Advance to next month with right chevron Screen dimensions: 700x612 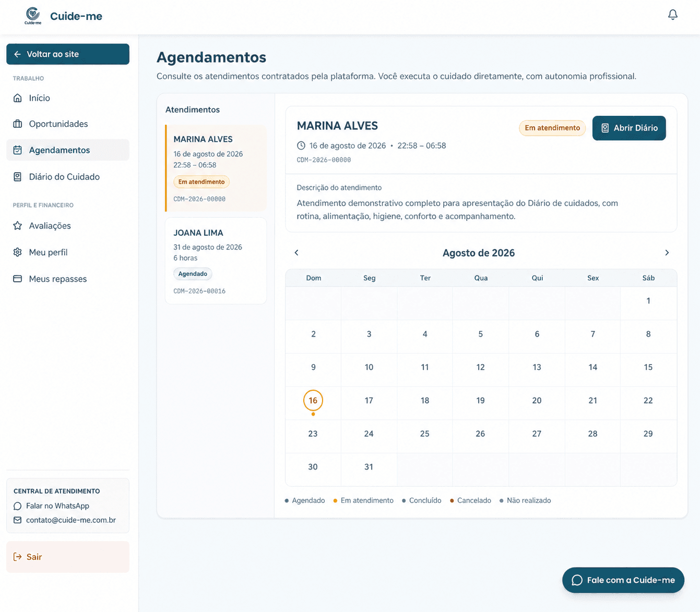coord(667,253)
